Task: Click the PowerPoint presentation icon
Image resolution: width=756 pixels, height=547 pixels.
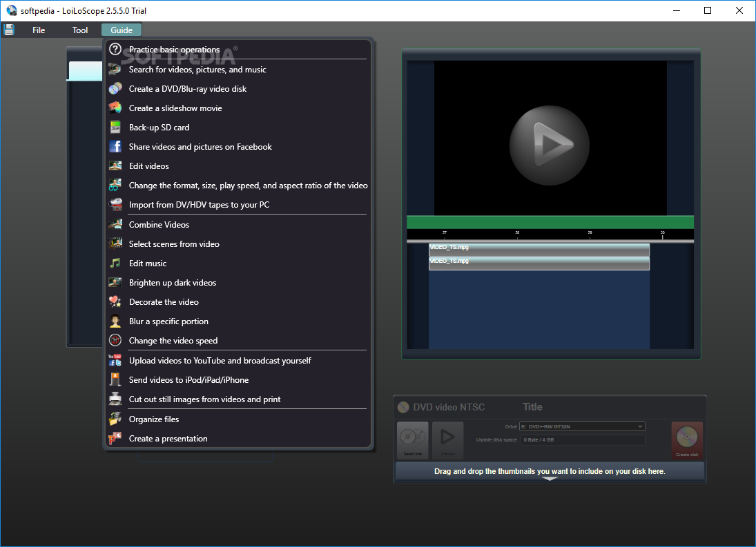Action: [x=115, y=438]
